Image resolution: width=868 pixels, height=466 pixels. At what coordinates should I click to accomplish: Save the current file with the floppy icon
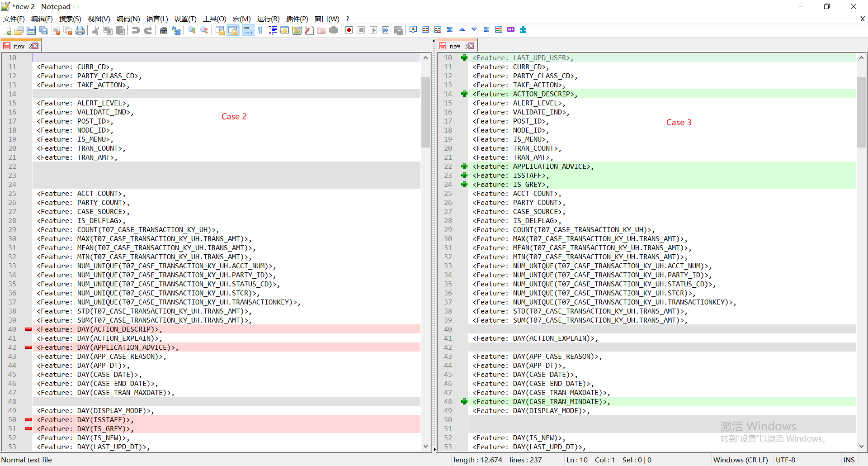[x=31, y=30]
